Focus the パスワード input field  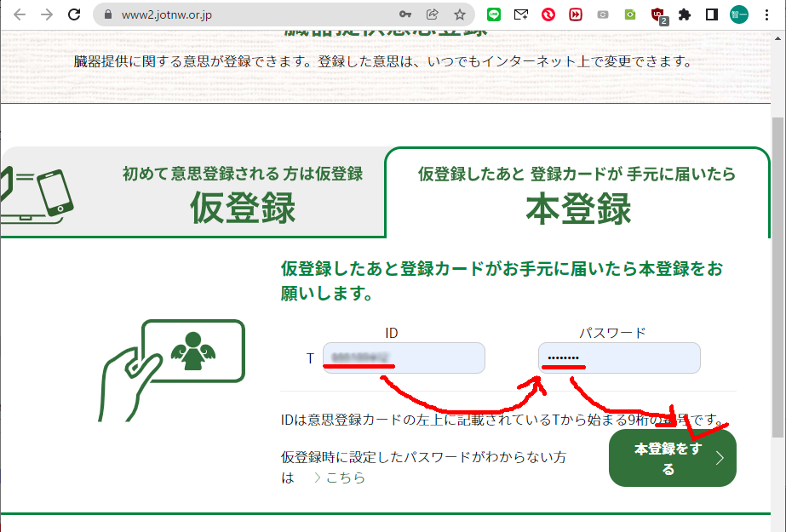[619, 358]
